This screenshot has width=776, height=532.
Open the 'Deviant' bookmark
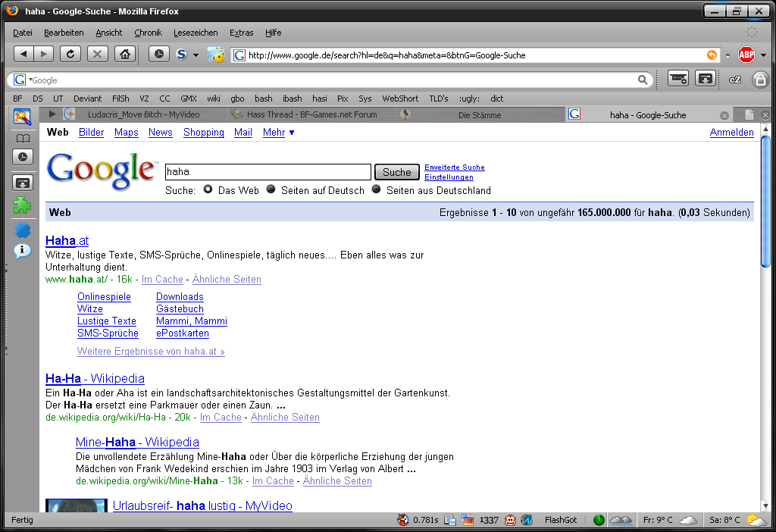click(88, 99)
